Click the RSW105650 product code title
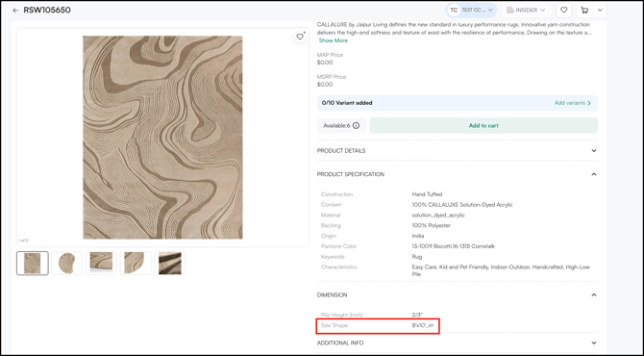644x356 pixels. (47, 11)
